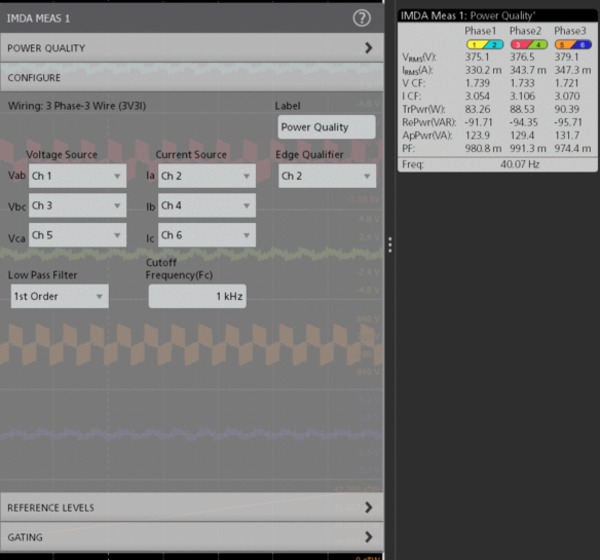Click the panel divider three-dot handle

click(390, 245)
